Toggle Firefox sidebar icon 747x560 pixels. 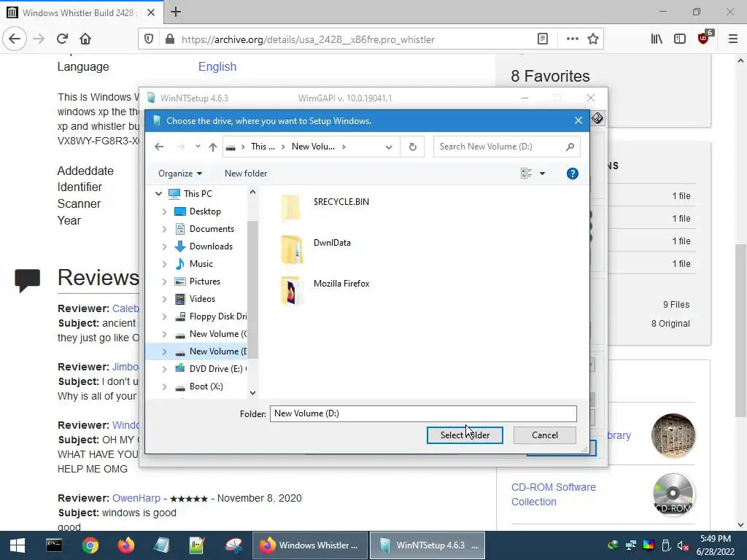tap(680, 39)
